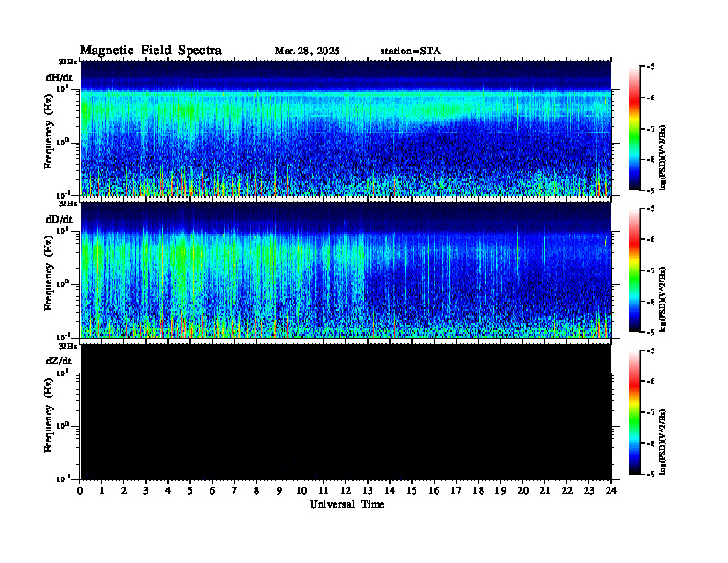Click the 10^0 frequency tick of dH/dt panel
Screen dimensions: 728x563
pyautogui.click(x=63, y=143)
